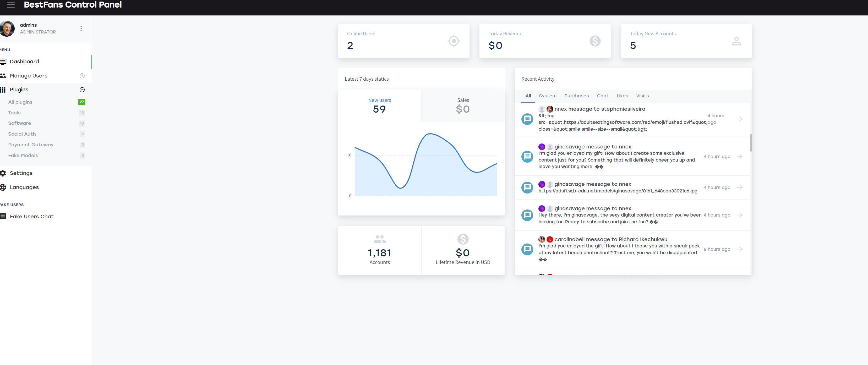868x365 pixels.
Task: Click the 1,181 Accounts count
Action: [380, 253]
